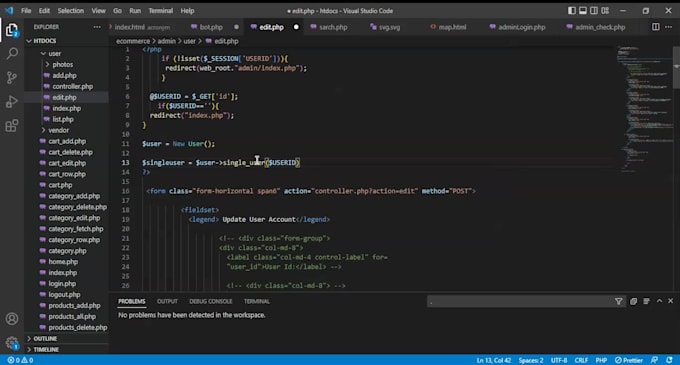Open the Extensions view
The height and width of the screenshot is (365, 680).
12,126
